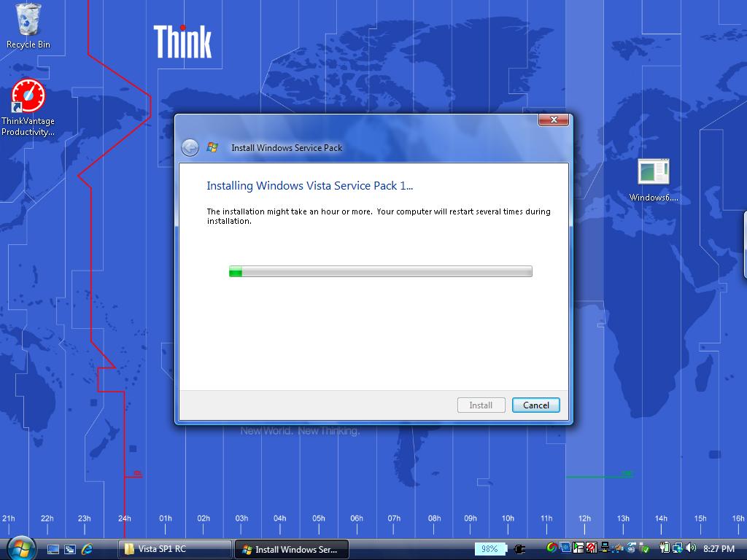
Task: Switch to Vista SP1 RC taskbar window
Action: click(174, 549)
